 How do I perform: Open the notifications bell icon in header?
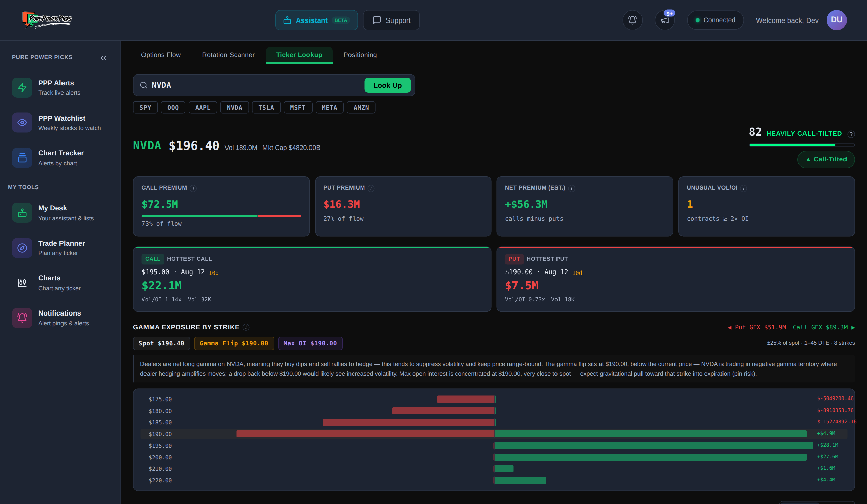pyautogui.click(x=632, y=20)
